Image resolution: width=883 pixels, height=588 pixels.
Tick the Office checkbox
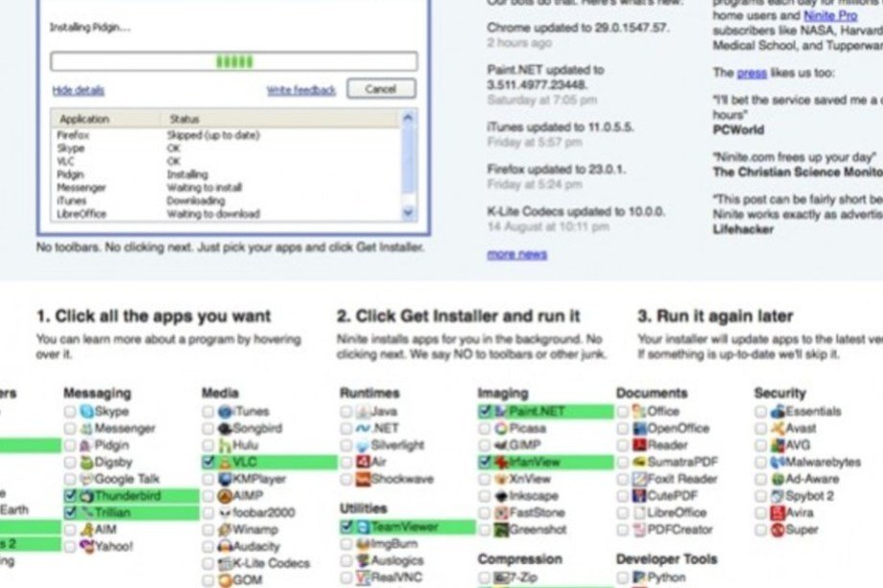622,412
